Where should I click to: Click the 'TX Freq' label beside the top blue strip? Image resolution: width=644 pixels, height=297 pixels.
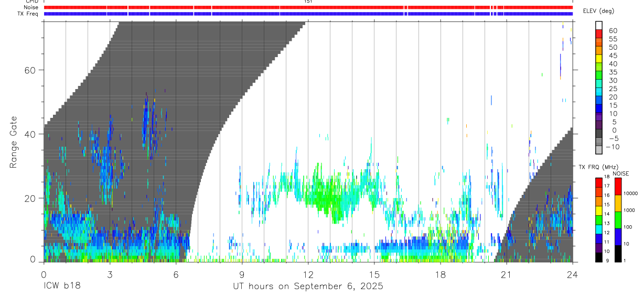(29, 14)
